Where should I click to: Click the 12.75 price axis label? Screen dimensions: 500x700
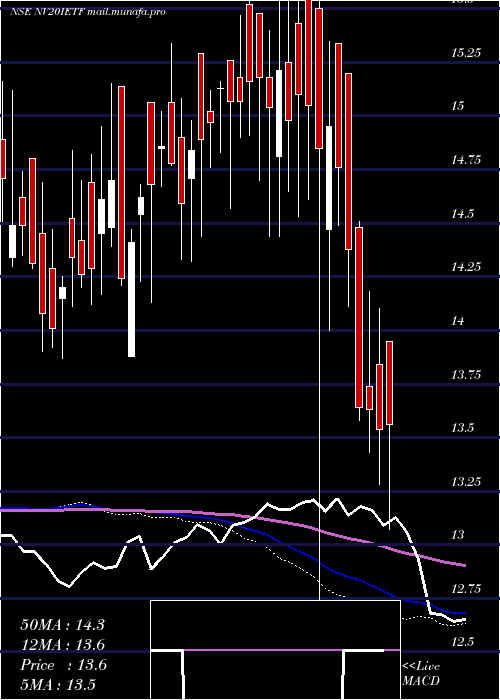[466, 589]
